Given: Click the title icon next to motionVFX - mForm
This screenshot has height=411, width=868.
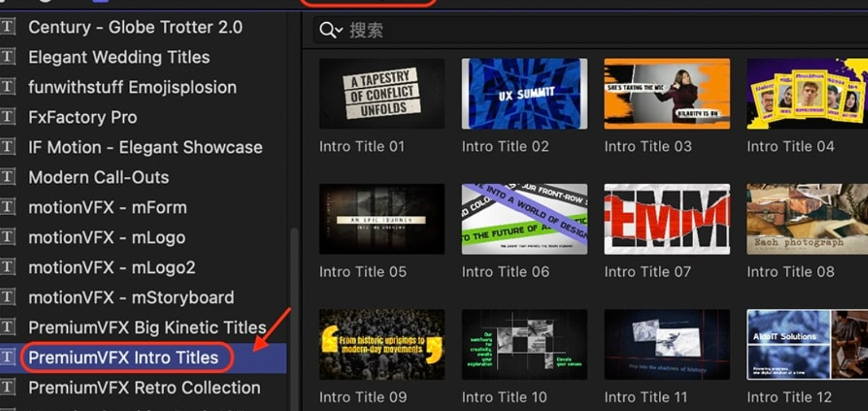Looking at the screenshot, I should (8, 207).
